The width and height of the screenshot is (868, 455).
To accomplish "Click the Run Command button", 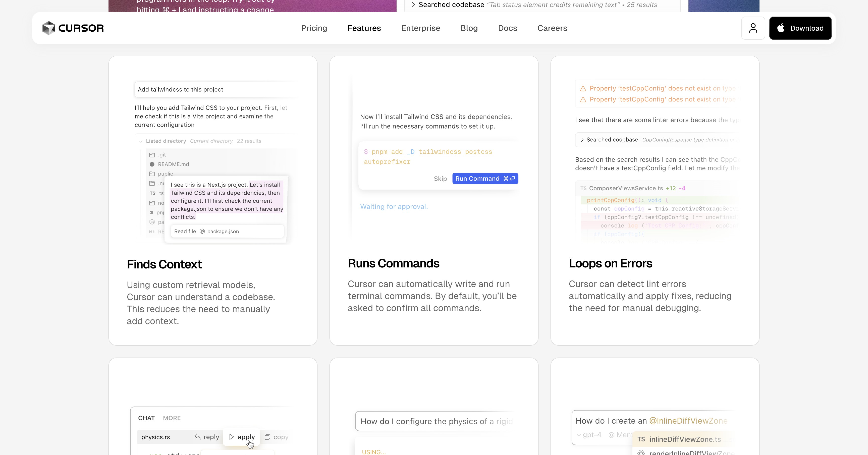I will 485,179.
